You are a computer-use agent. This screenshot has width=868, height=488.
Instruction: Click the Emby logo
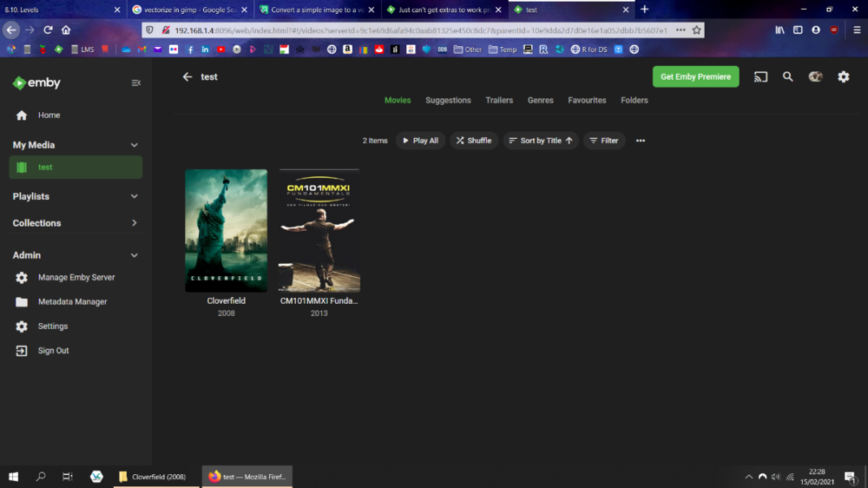click(x=36, y=82)
